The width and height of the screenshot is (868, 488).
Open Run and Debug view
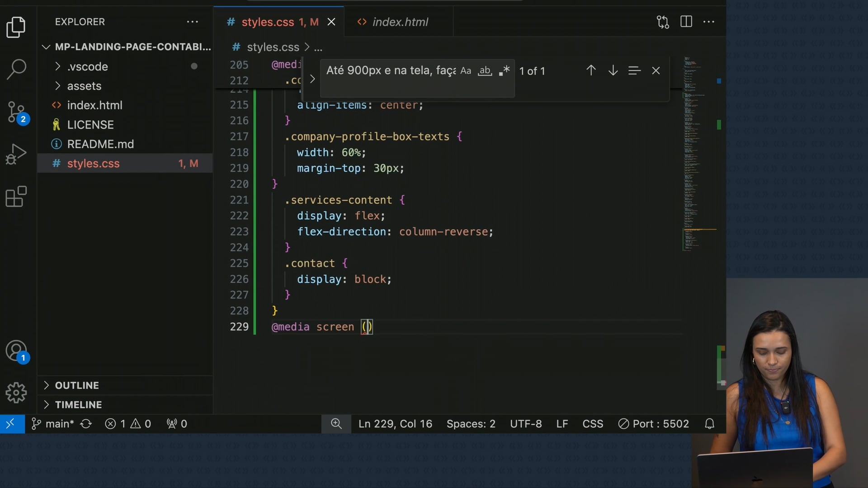coord(16,154)
